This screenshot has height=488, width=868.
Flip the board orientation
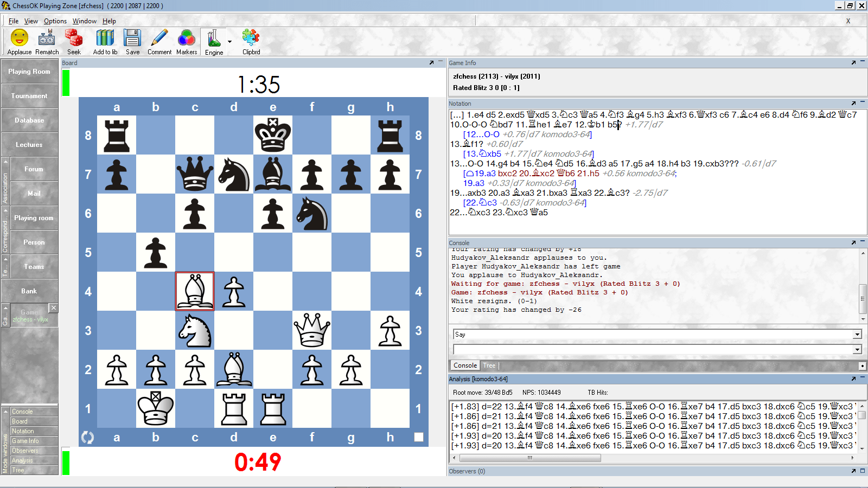(87, 437)
